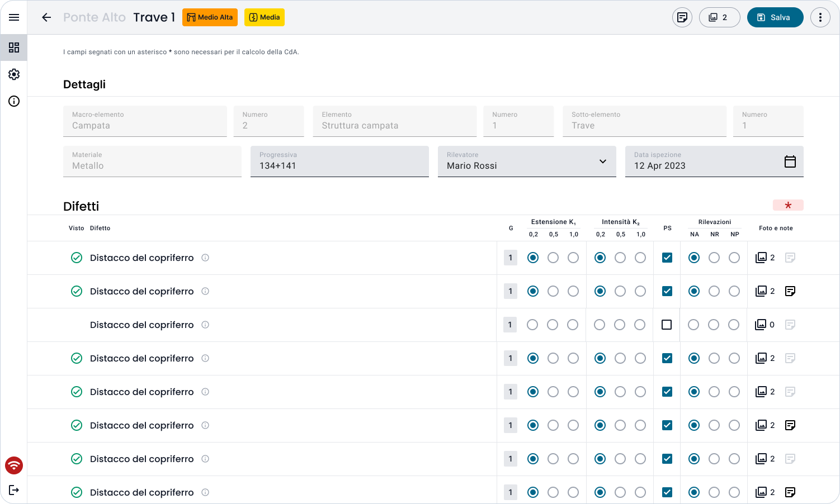Open the photos icon in the first defect row
Viewport: 840px width, 504px height.
point(761,258)
